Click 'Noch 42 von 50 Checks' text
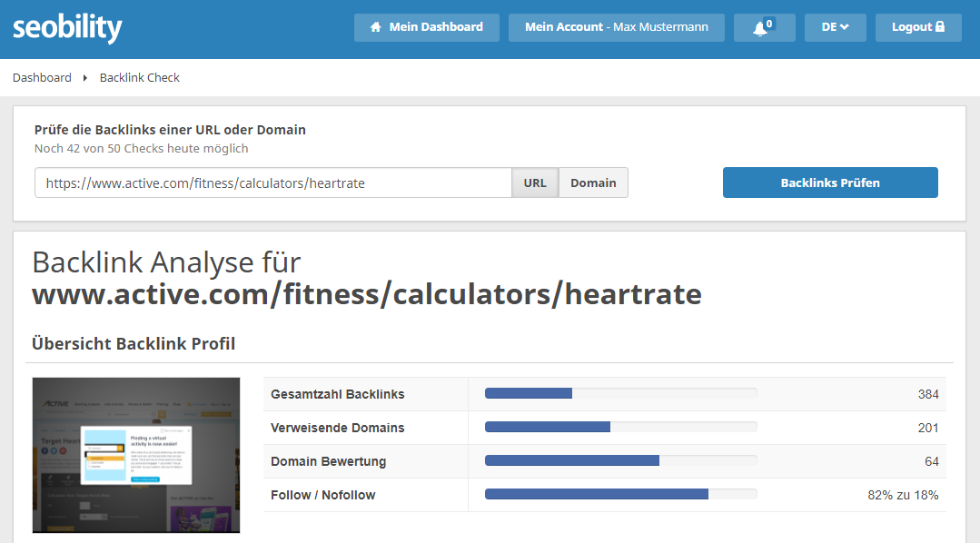The width and height of the screenshot is (980, 543). [142, 149]
